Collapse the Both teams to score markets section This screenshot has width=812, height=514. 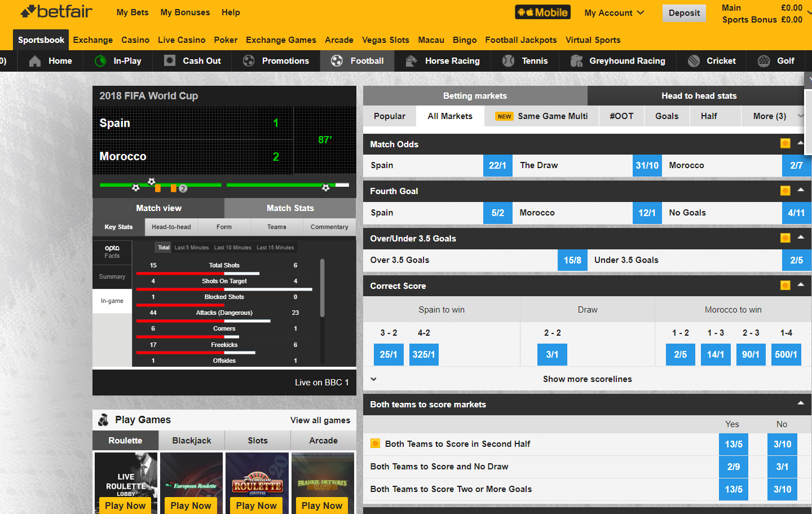(x=801, y=403)
